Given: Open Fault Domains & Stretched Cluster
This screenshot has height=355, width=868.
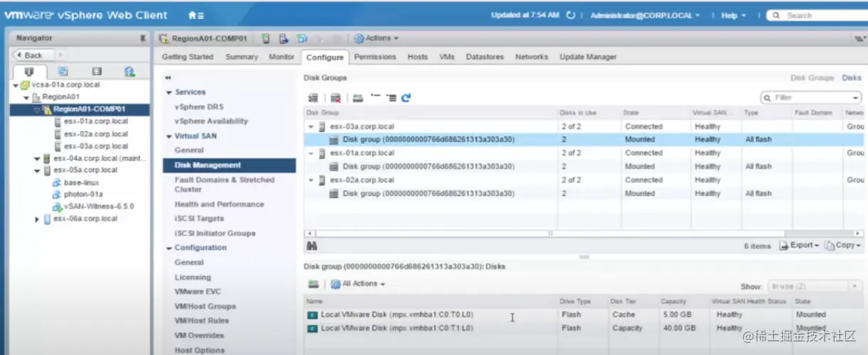Looking at the screenshot, I should coord(225,185).
